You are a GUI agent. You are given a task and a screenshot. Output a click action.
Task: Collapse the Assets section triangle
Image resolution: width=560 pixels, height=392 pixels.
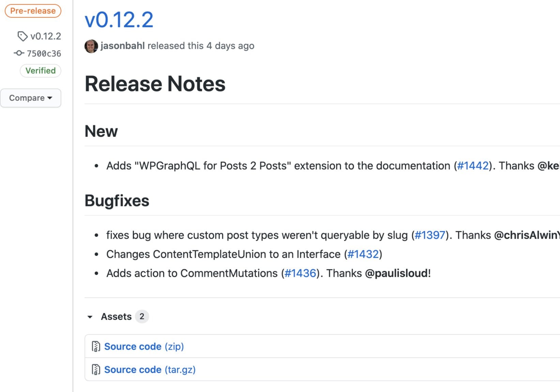coord(90,317)
